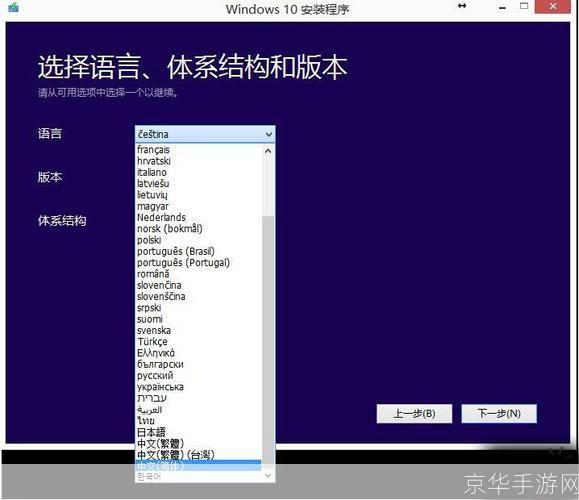Close the Windows 10 setup window
Screen dimensions: 579x500
point(553,6)
